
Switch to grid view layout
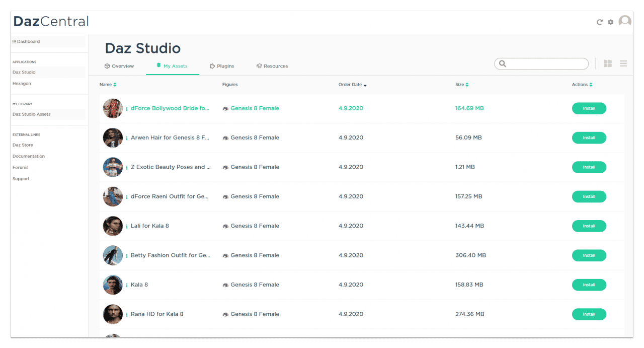click(608, 63)
